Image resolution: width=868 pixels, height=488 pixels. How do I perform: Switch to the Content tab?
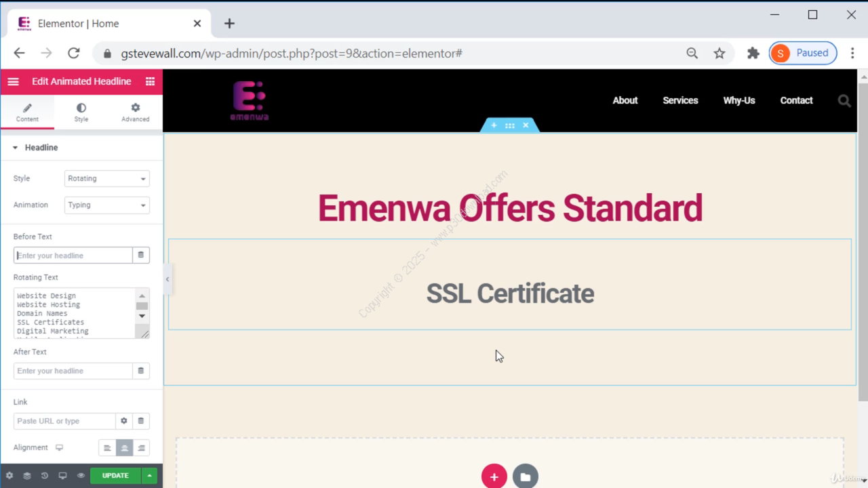pos(27,113)
